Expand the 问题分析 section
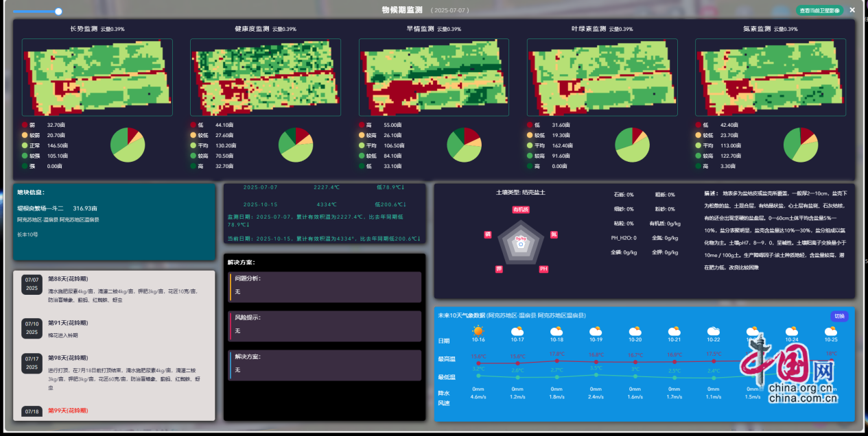This screenshot has width=868, height=436. tap(325, 287)
